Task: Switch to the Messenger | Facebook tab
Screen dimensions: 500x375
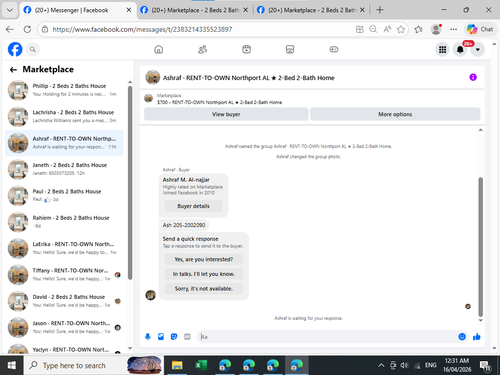Action: click(x=78, y=10)
